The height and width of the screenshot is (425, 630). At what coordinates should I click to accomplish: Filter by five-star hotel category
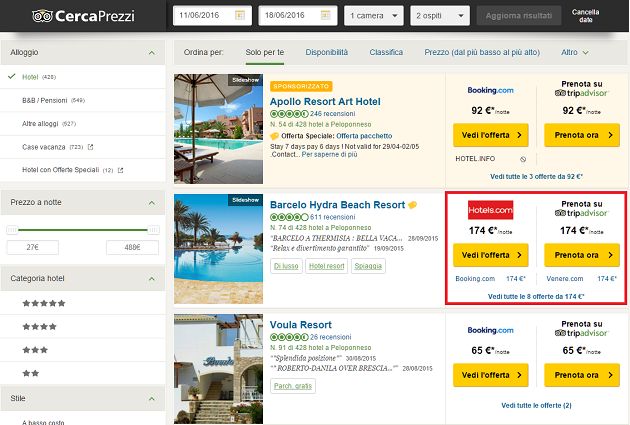[44, 303]
